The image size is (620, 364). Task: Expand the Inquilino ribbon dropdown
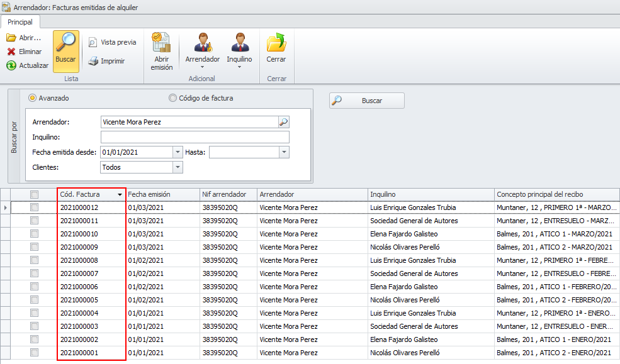[239, 67]
